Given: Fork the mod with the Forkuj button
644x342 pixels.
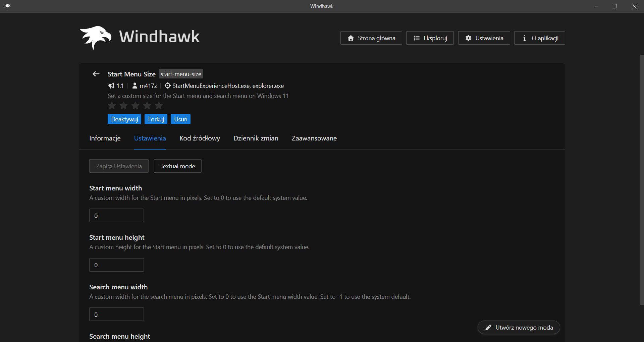Looking at the screenshot, I should (x=156, y=119).
